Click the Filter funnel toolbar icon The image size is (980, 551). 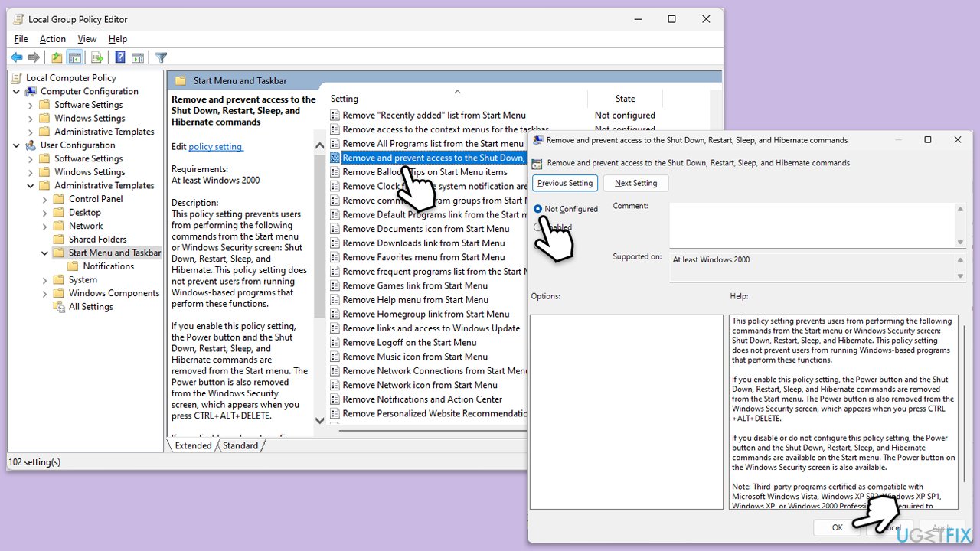point(161,57)
